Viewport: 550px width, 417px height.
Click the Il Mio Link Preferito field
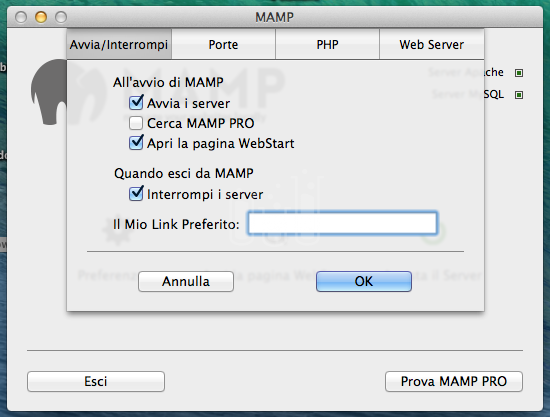[342, 223]
